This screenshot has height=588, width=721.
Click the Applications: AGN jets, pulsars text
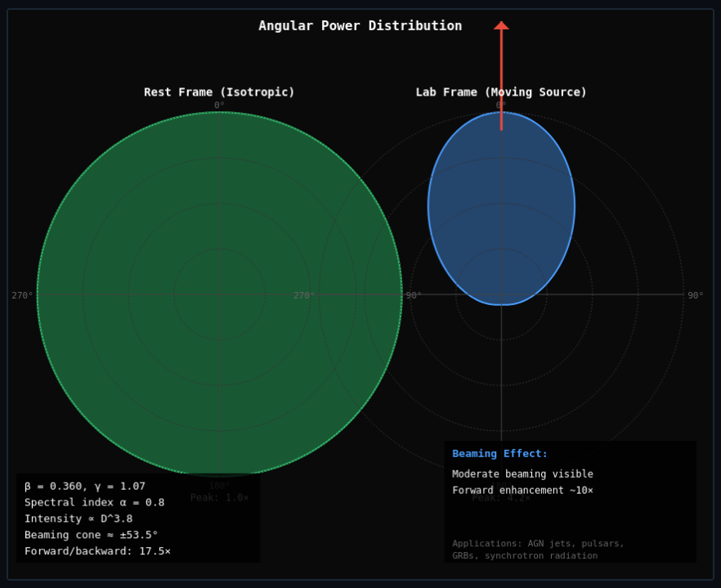click(x=538, y=543)
